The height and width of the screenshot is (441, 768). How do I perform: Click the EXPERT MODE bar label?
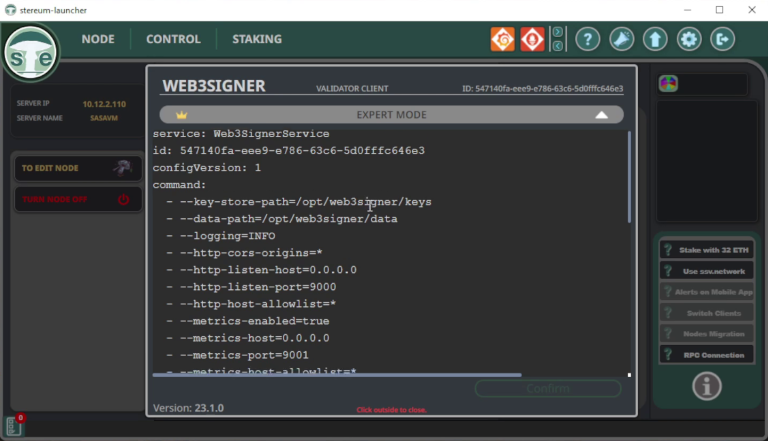(391, 115)
